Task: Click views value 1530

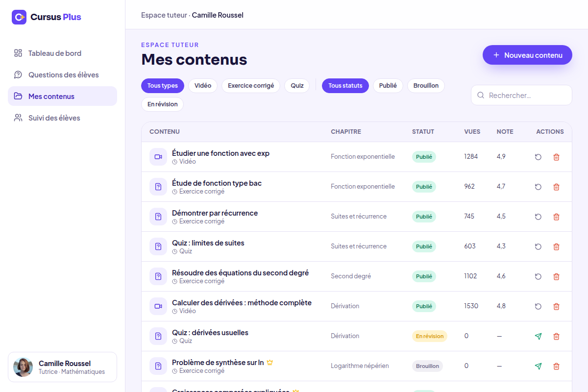Action: (x=471, y=306)
